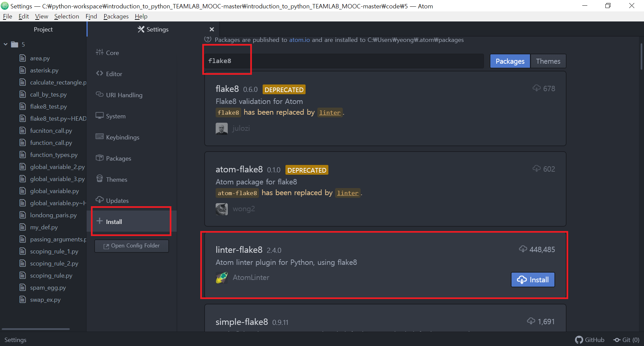Open asterisk.py in the project tree
This screenshot has width=644, height=346.
44,70
